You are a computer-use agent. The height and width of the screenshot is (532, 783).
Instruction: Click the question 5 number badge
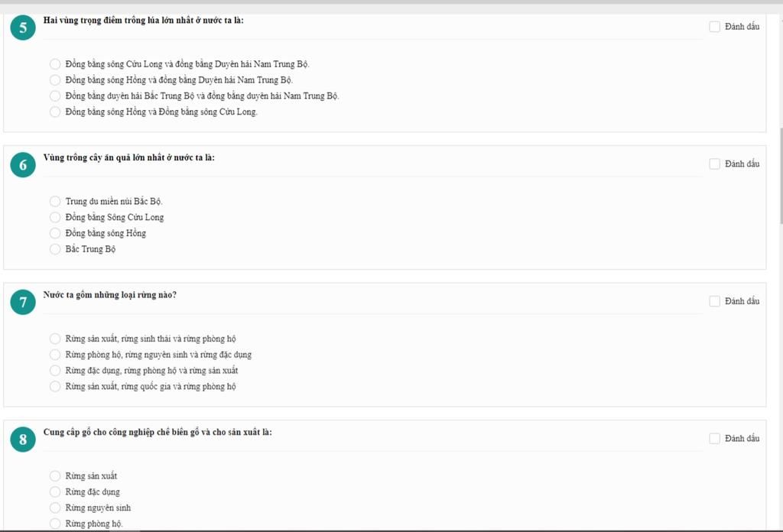[23, 28]
